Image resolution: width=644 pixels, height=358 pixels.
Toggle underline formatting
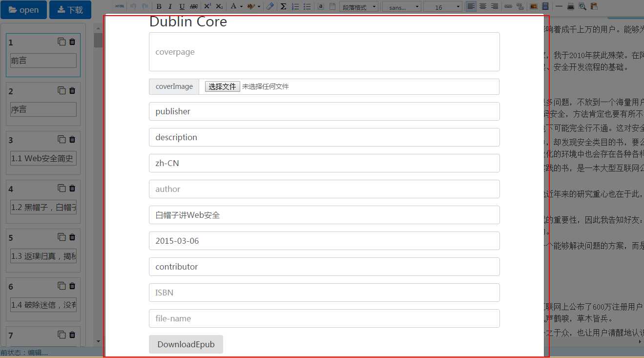pyautogui.click(x=182, y=6)
